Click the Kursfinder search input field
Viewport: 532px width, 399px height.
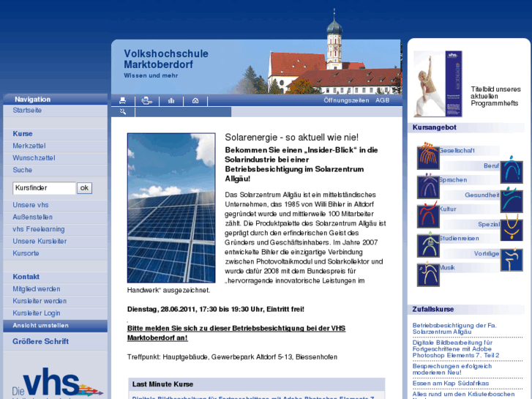coord(44,188)
